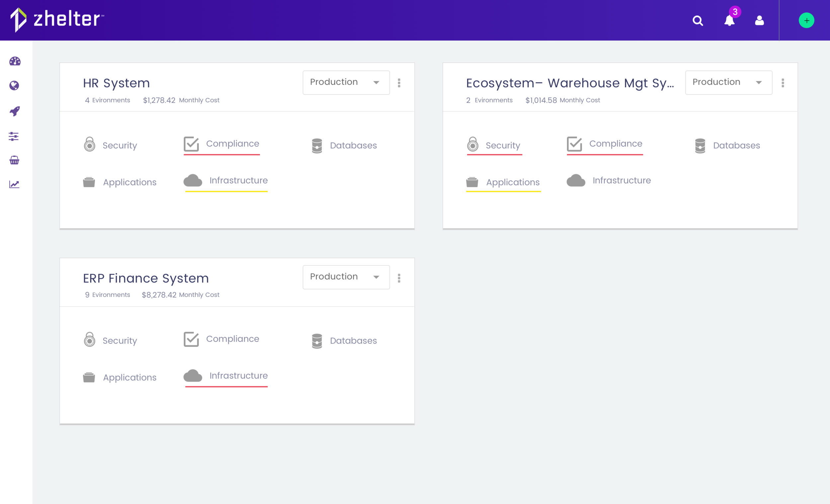Open the rocket launch sidebar icon

coord(15,111)
